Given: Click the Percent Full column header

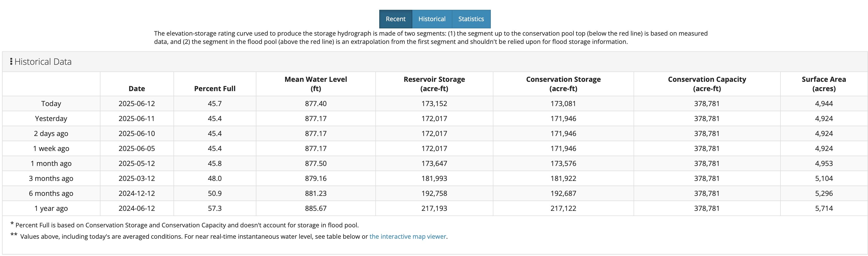Looking at the screenshot, I should [215, 89].
